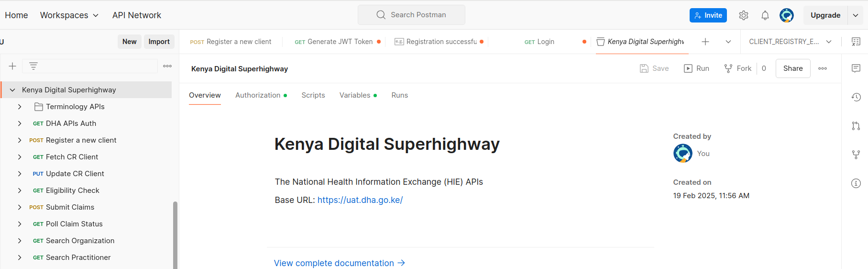Click the fork count 0

click(764, 68)
